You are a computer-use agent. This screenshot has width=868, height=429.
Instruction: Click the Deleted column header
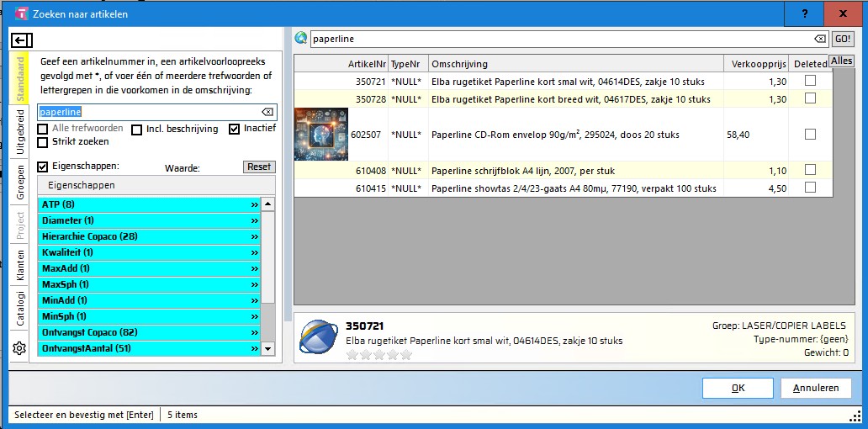coord(809,64)
